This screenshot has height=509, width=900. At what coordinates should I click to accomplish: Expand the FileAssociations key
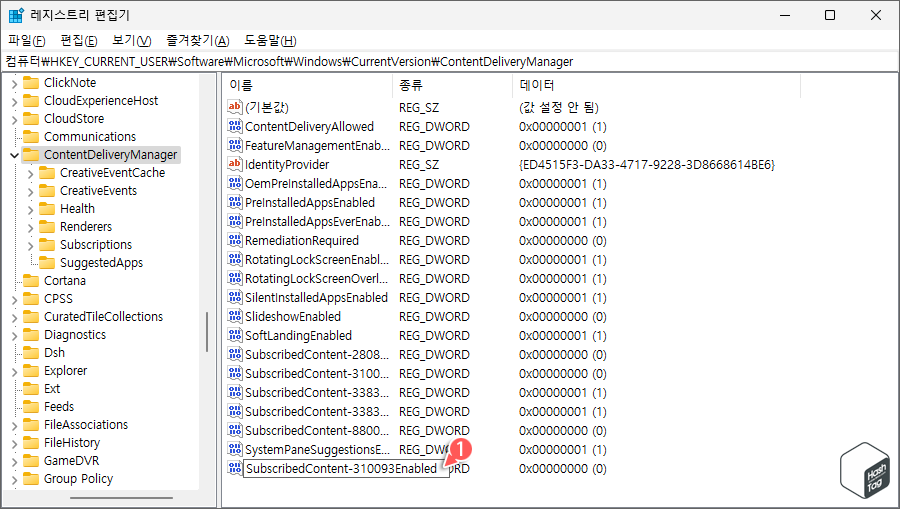14,425
